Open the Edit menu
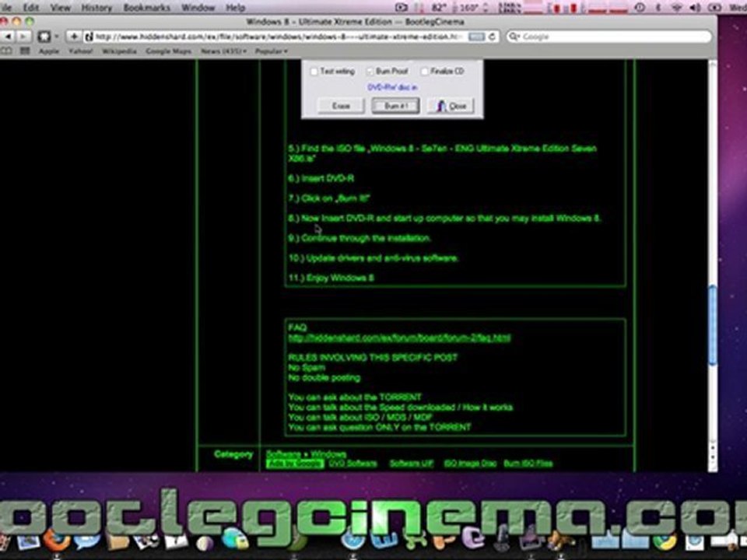Viewport: 747px width, 560px height. [31, 8]
